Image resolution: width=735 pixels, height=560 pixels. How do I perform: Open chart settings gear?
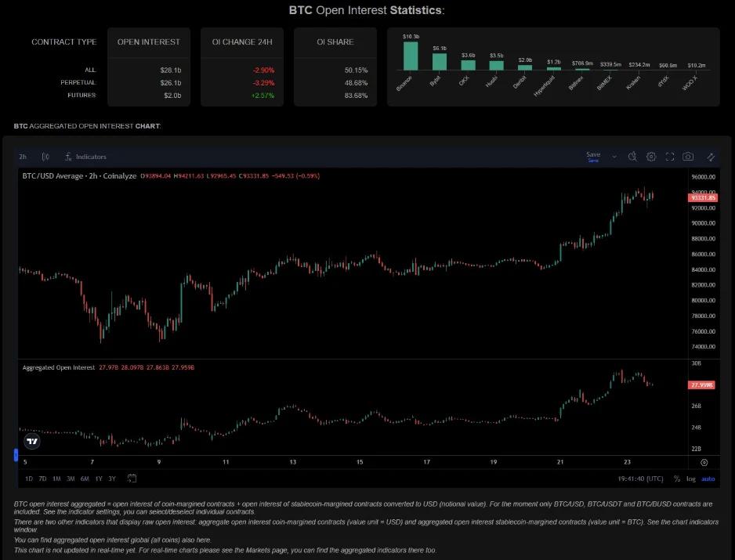pyautogui.click(x=651, y=157)
